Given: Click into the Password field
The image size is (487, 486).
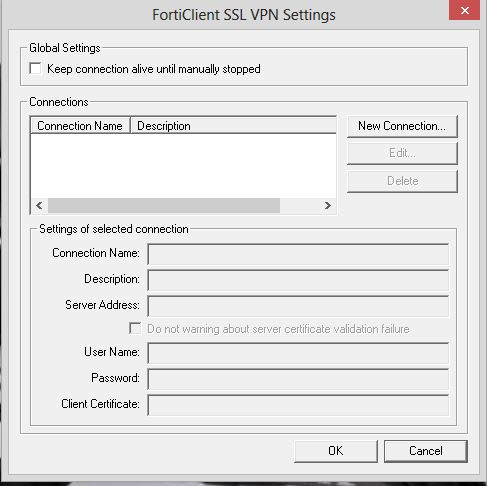Looking at the screenshot, I should 298,379.
